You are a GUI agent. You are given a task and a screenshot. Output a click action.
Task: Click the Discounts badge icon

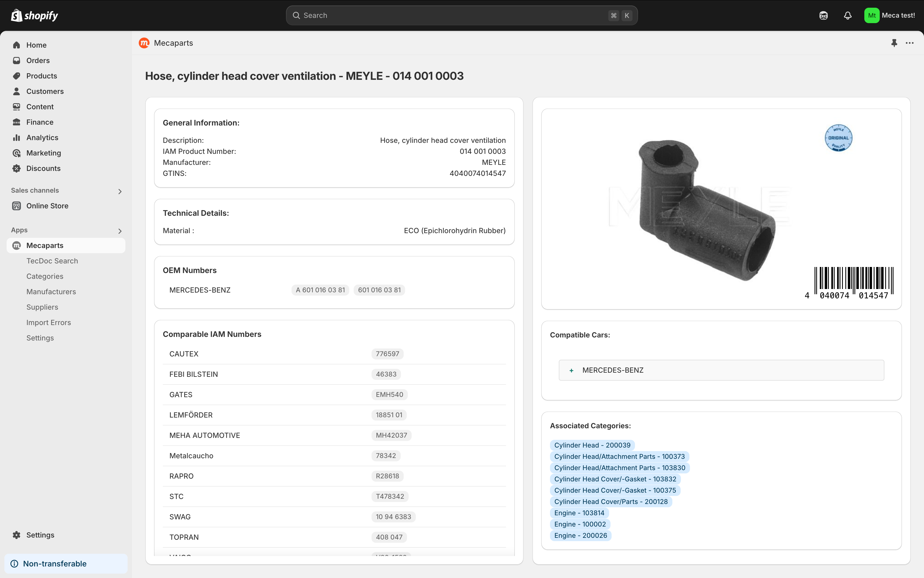pyautogui.click(x=16, y=168)
